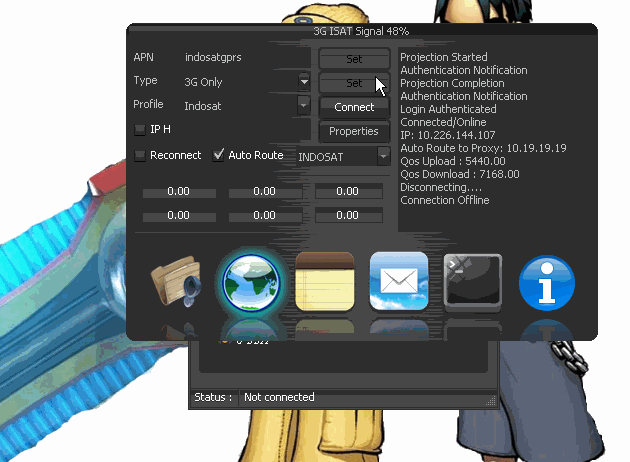The height and width of the screenshot is (462, 630).
Task: Enable the IP H checkbox
Action: click(139, 129)
